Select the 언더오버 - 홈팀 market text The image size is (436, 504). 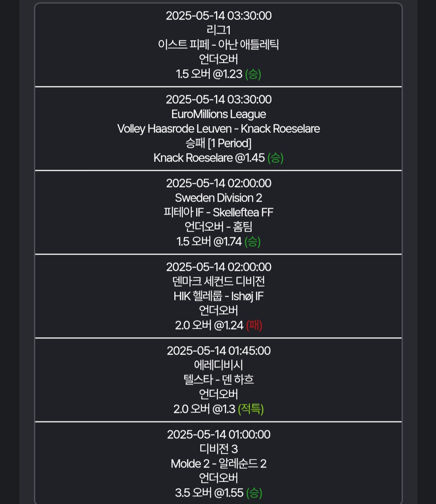[218, 227]
